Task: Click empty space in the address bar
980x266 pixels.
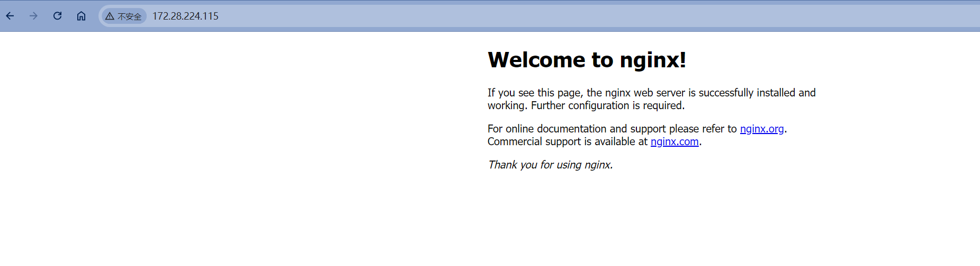Action: (x=582, y=16)
